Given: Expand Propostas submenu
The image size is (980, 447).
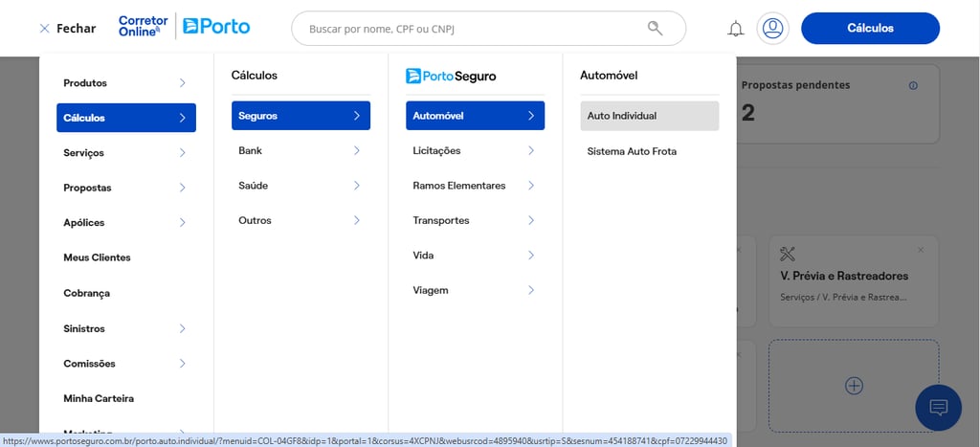Looking at the screenshot, I should [x=125, y=188].
